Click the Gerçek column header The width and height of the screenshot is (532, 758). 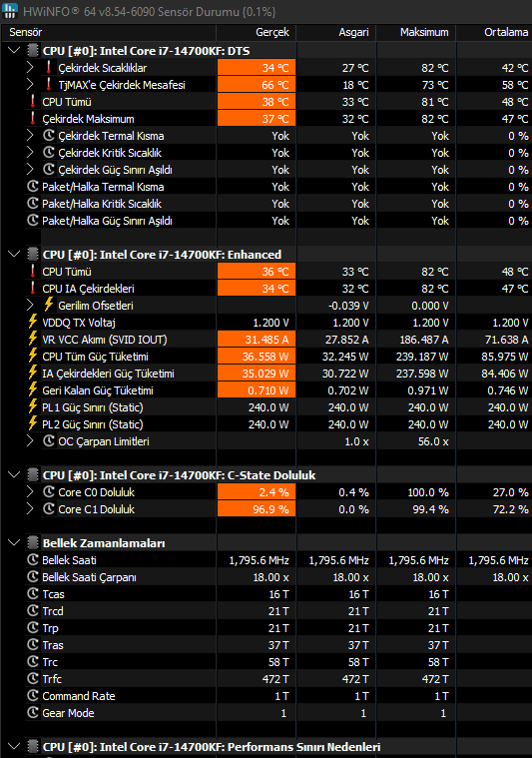pyautogui.click(x=257, y=32)
